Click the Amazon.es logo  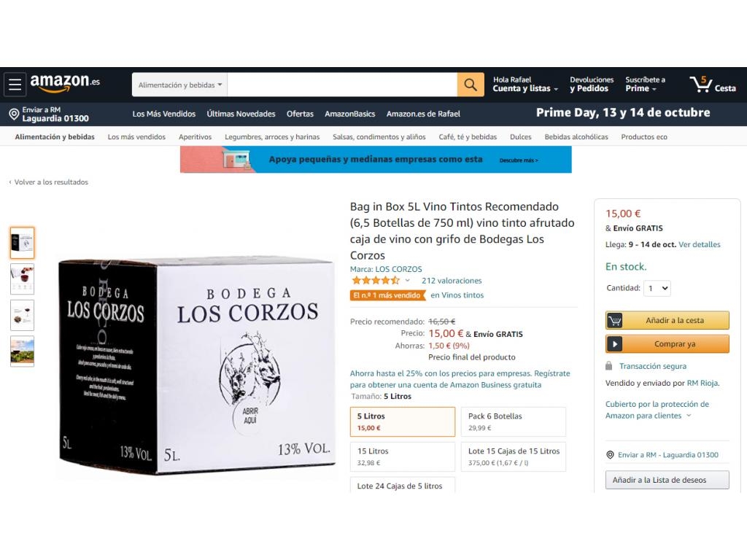(x=65, y=82)
